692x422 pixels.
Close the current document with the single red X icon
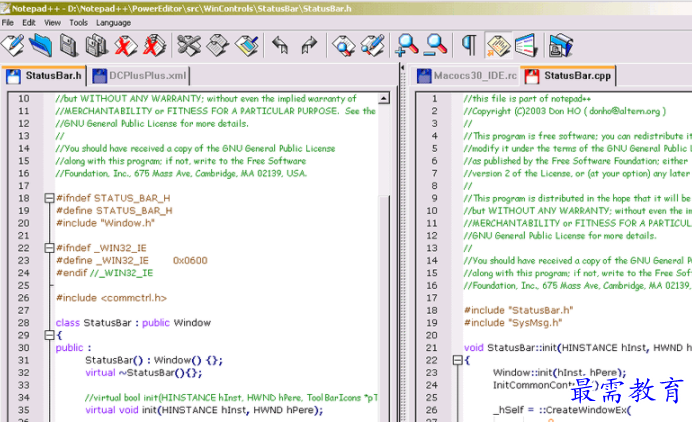(125, 45)
